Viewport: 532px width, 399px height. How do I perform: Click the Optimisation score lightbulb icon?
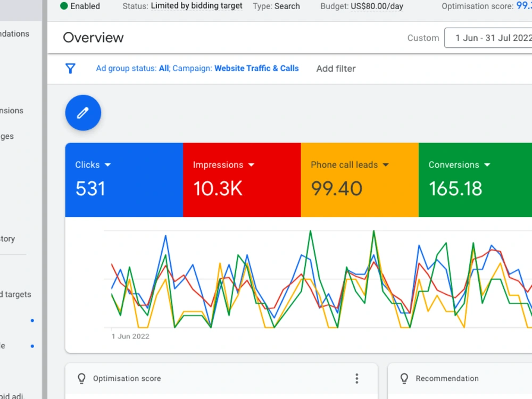point(81,378)
